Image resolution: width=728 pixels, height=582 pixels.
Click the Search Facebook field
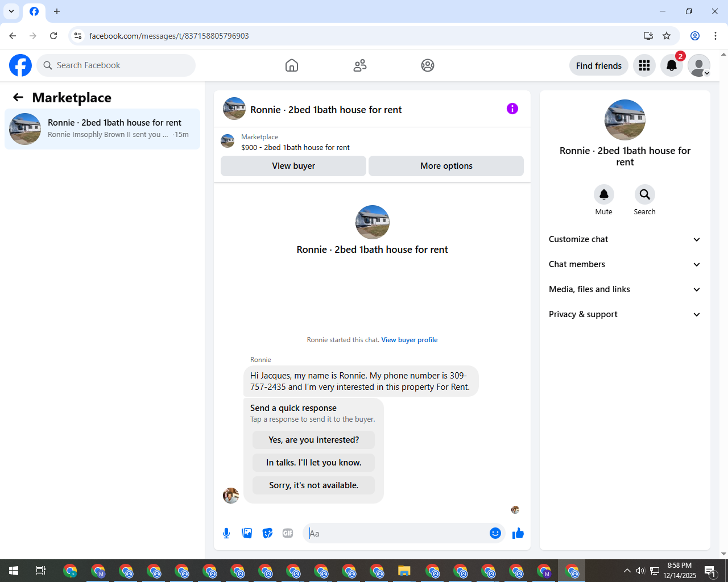pyautogui.click(x=116, y=65)
